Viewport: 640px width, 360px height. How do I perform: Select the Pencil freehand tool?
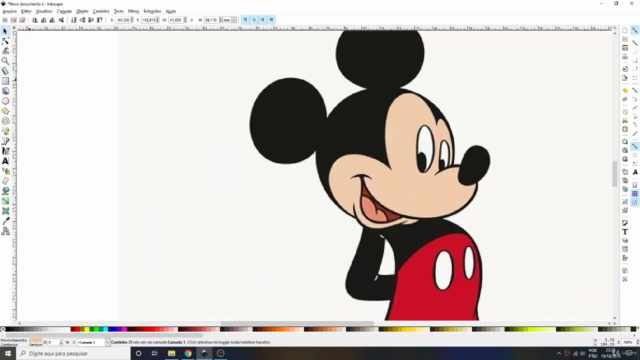coord(5,131)
